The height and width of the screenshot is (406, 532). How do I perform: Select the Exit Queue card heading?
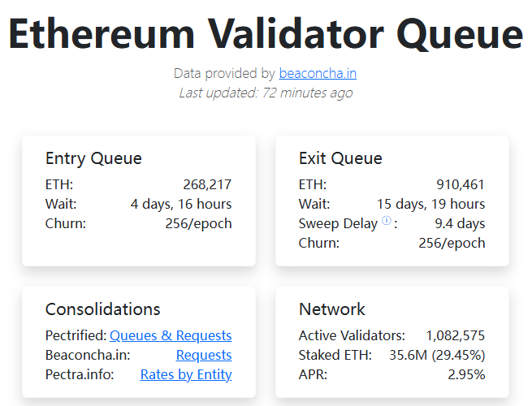pyautogui.click(x=340, y=158)
